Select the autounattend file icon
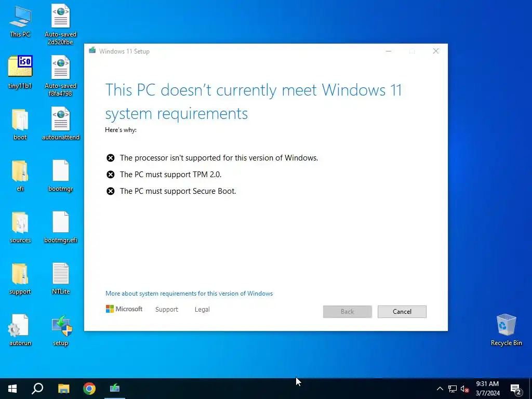The image size is (532, 399). tap(61, 124)
